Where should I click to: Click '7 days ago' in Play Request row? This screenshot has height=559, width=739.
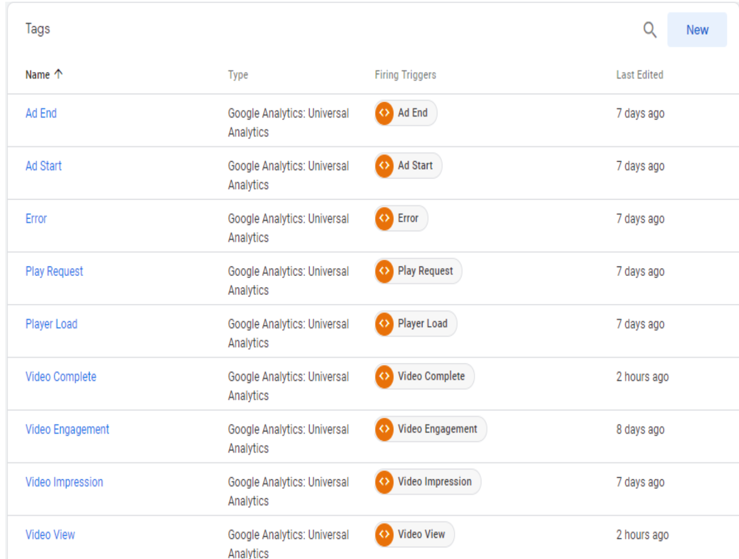(x=640, y=272)
